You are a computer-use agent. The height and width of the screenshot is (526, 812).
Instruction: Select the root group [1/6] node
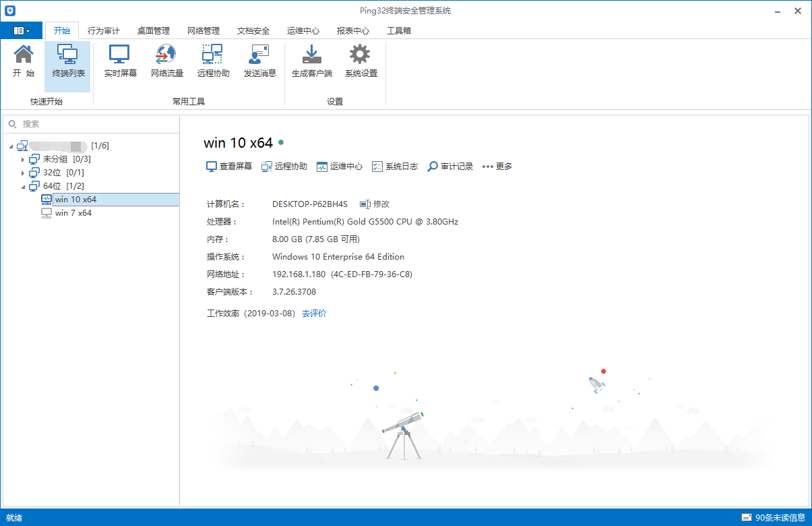pos(63,146)
